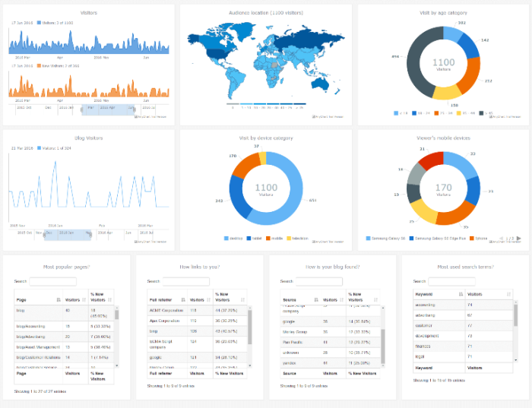Go to next mobile devices legend page
Image resolution: width=532 pixels, height=408 pixels.
[x=518, y=239]
